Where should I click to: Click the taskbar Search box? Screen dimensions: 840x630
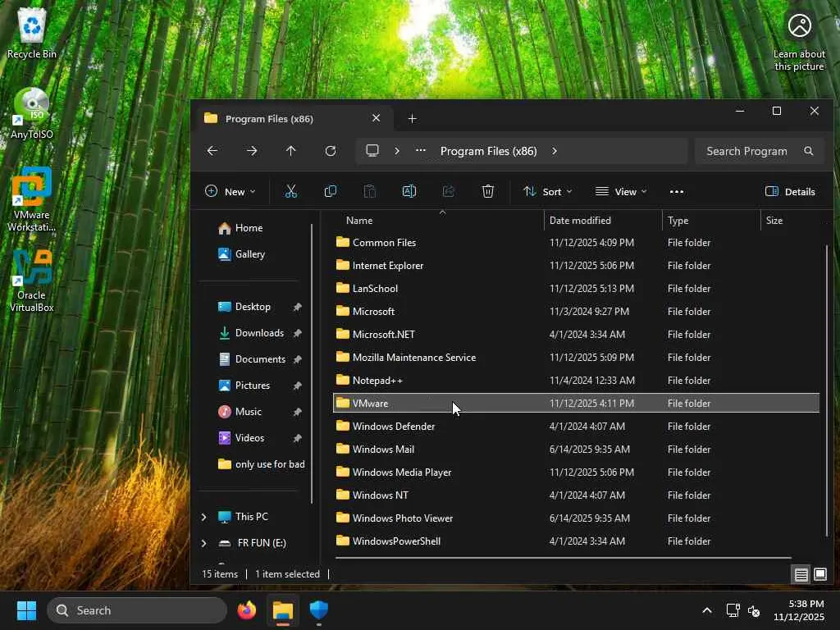[x=137, y=610]
